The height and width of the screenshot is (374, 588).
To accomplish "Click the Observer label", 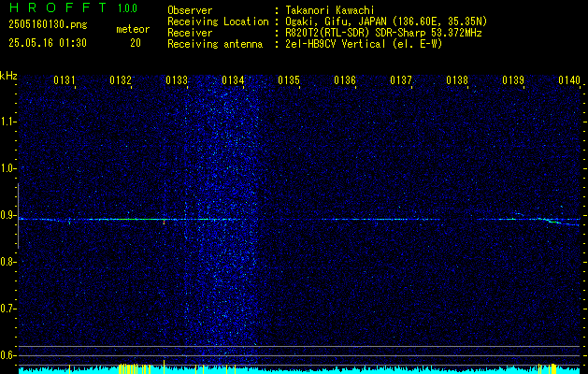I will pos(190,10).
